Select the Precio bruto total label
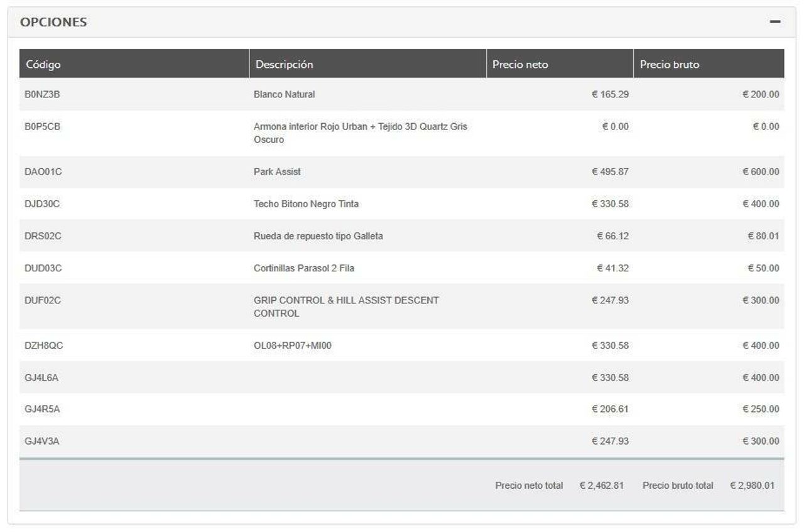Image resolution: width=804 pixels, height=532 pixels. tap(678, 486)
